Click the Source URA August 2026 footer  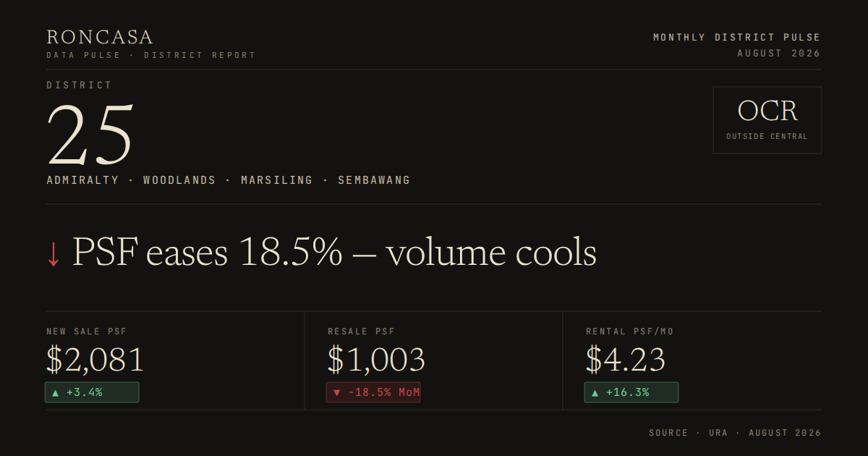735,433
